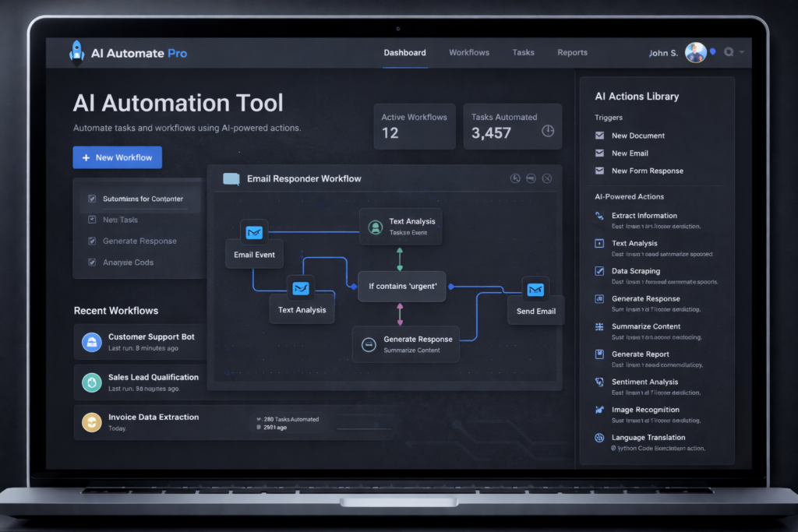
Task: Open the Sales Lead Qualification workflow
Action: pyautogui.click(x=153, y=377)
